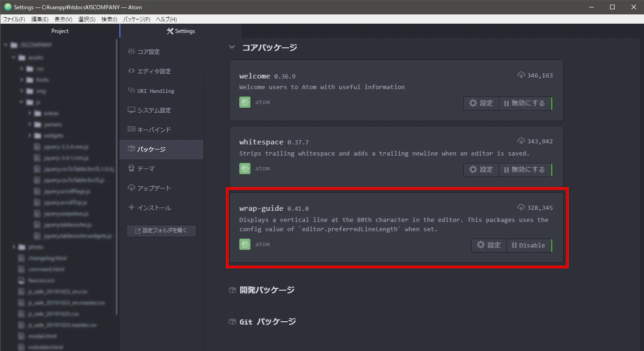Open favicon.ico in the project tree
The width and height of the screenshot is (644, 351).
41,280
